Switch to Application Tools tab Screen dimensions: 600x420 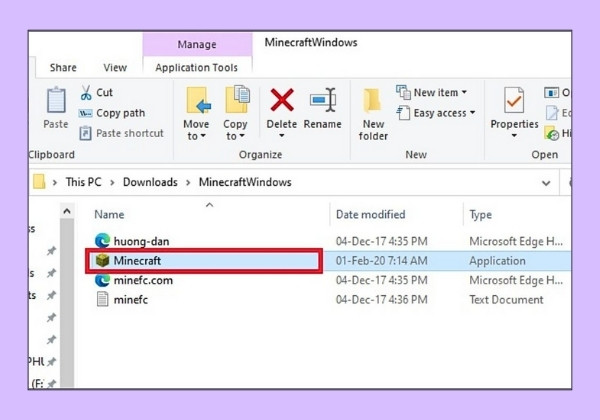pyautogui.click(x=197, y=68)
